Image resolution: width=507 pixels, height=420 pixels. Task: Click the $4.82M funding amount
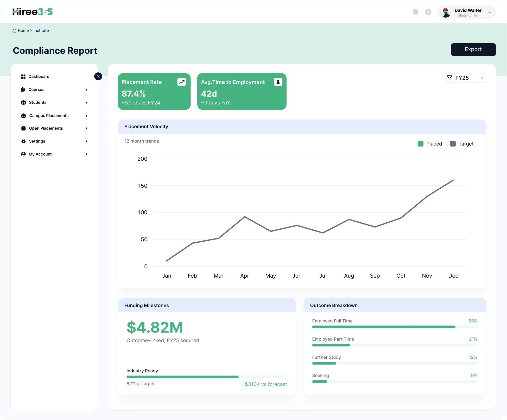tap(155, 327)
